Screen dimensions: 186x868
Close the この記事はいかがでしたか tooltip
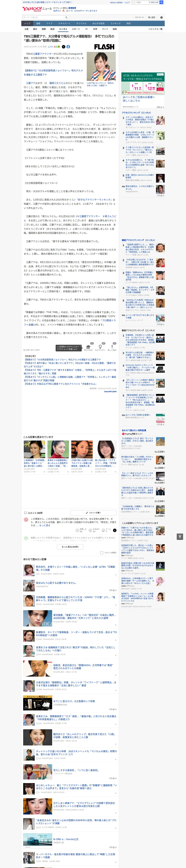coord(81,346)
